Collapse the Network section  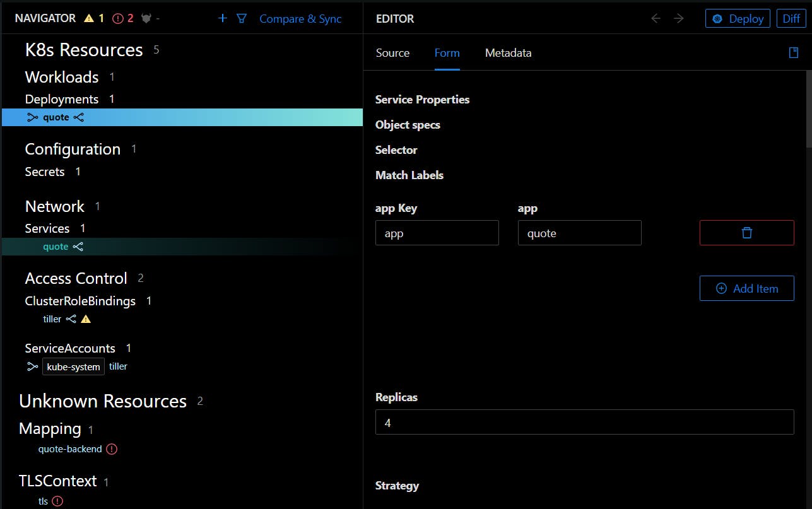click(x=54, y=206)
